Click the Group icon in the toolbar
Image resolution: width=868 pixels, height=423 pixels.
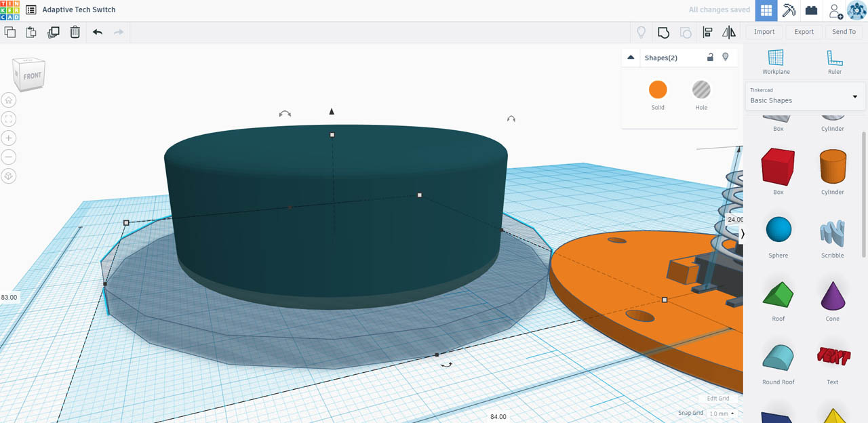(x=663, y=32)
